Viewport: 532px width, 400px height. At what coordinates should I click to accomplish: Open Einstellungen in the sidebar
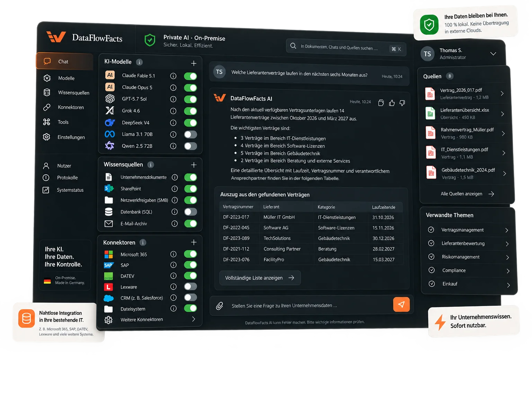pyautogui.click(x=64, y=137)
